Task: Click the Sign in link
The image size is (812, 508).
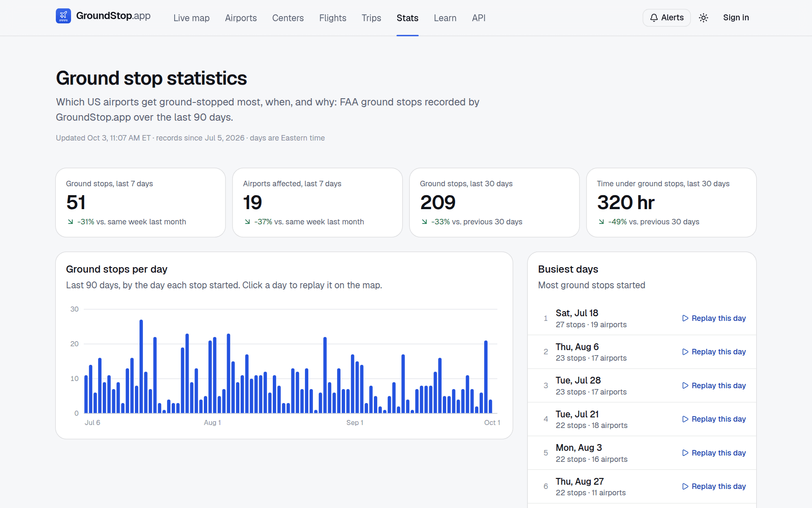Action: coord(736,18)
